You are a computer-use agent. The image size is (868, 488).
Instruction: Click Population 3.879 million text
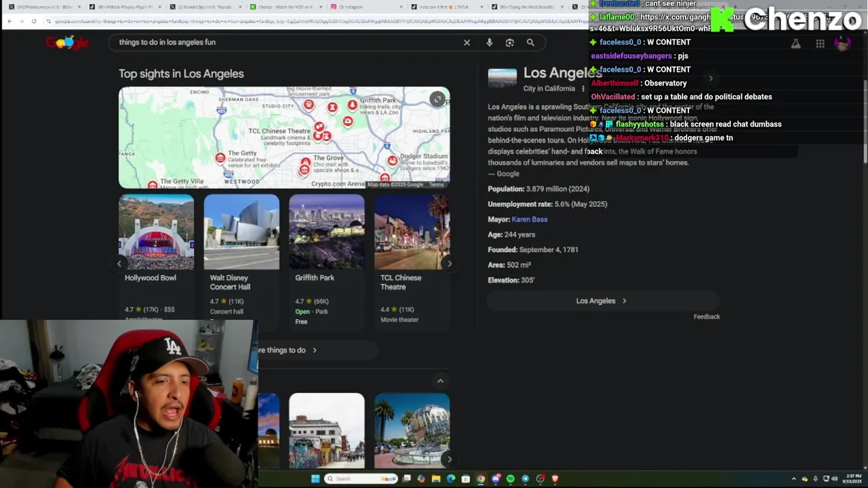[x=538, y=189]
